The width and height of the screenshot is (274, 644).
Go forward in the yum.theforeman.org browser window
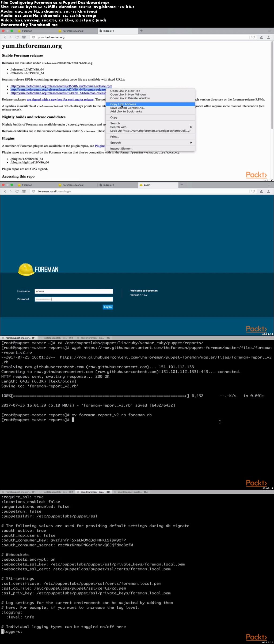coord(11,37)
